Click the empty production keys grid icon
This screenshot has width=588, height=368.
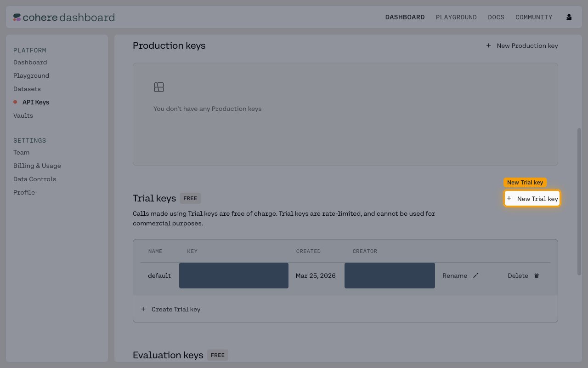[x=159, y=87]
